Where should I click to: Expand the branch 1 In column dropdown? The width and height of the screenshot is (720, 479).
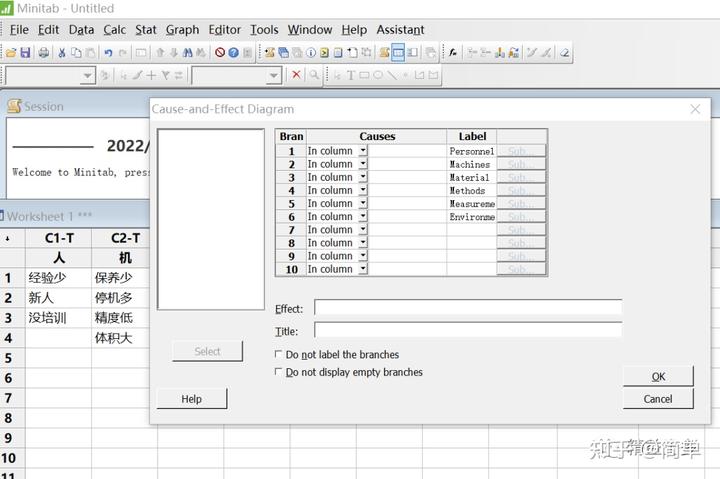click(363, 151)
